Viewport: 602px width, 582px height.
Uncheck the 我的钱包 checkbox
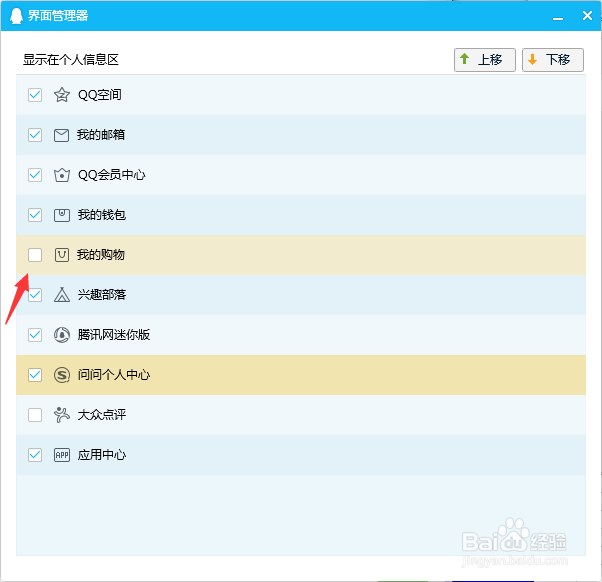35,215
